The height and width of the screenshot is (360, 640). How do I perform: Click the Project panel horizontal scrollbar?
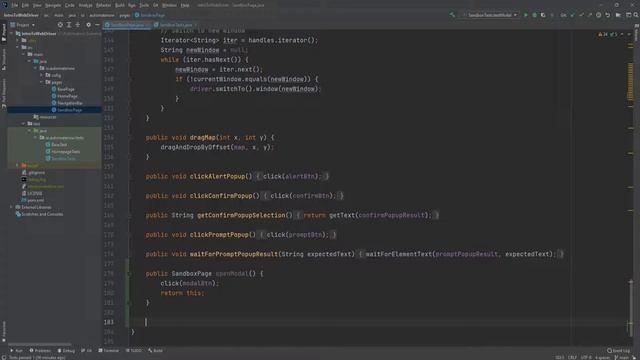(x=39, y=344)
